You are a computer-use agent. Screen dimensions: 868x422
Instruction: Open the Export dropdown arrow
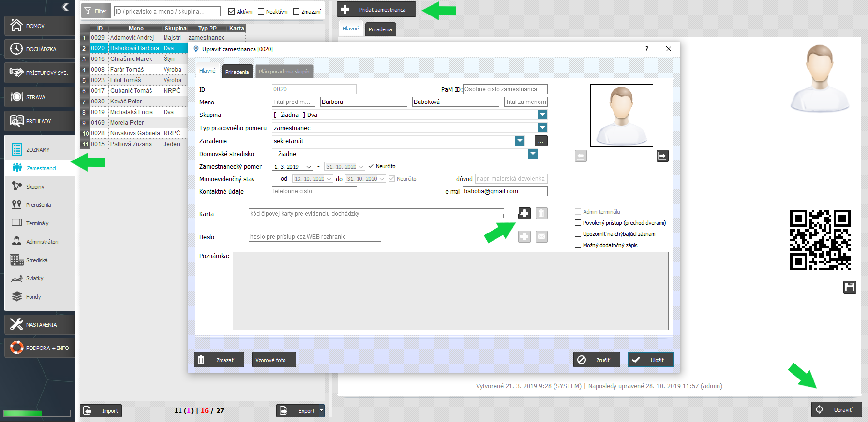coord(321,410)
